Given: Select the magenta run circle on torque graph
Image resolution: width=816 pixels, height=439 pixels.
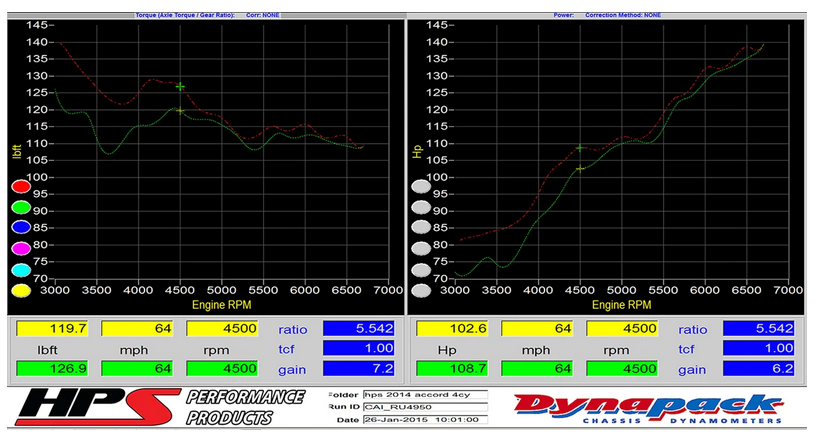Looking at the screenshot, I should click(20, 248).
